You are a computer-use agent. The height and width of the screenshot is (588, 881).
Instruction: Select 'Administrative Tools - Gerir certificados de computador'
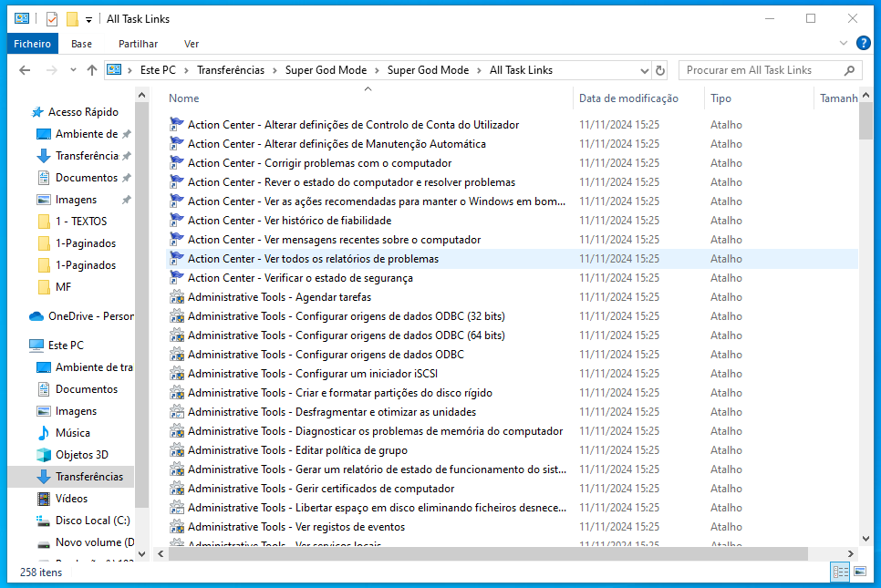321,488
